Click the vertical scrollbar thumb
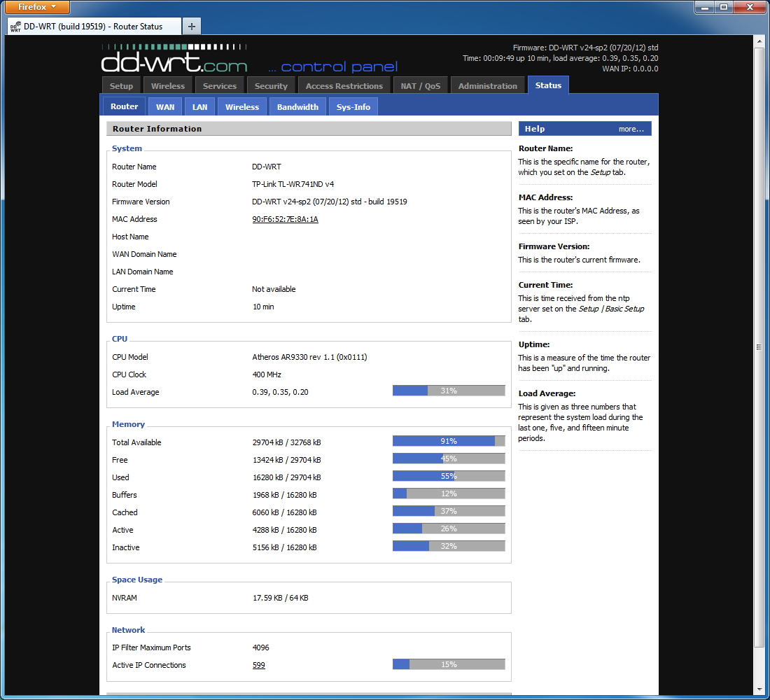This screenshot has height=700, width=770. click(759, 346)
